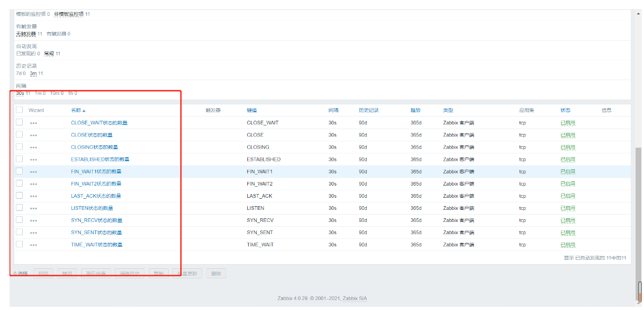Check the SYN_RECV状态的数量 row checkbox
The image size is (644, 310).
pos(19,220)
